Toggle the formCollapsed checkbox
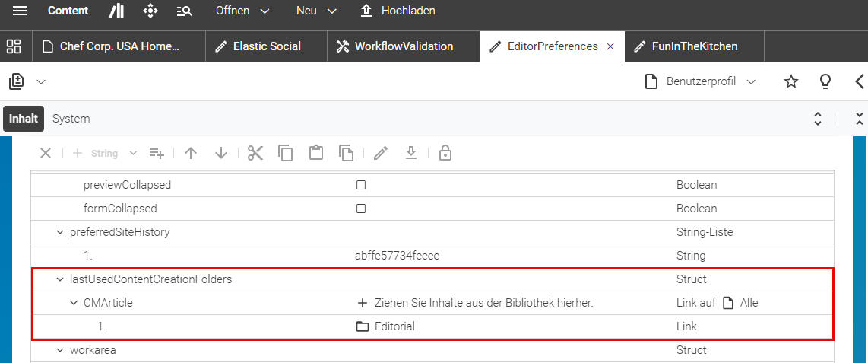Image resolution: width=868 pixels, height=363 pixels. [x=361, y=209]
